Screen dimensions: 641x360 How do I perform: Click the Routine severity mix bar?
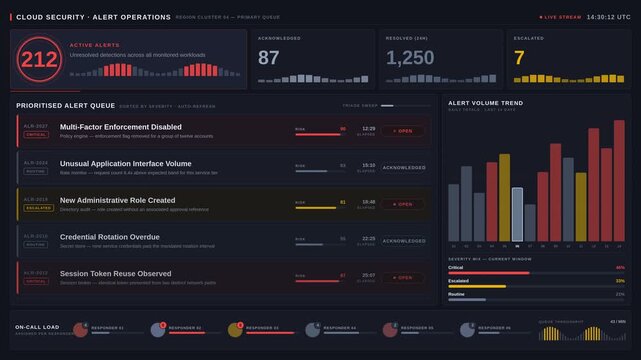(536, 300)
